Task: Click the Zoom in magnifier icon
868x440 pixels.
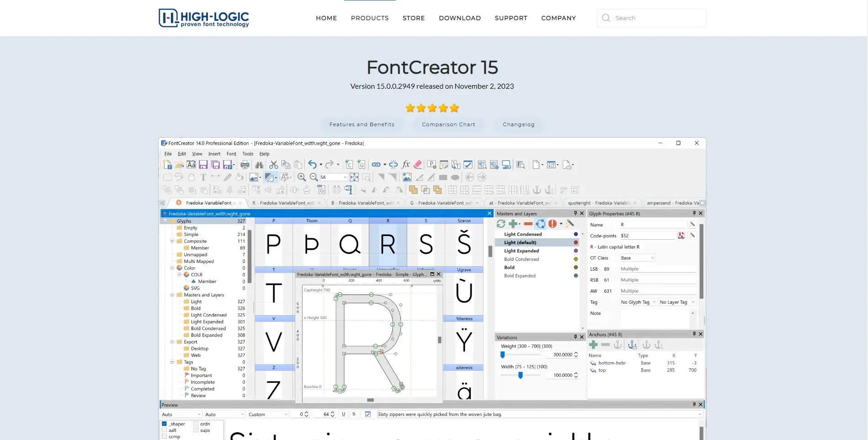Action: (302, 177)
